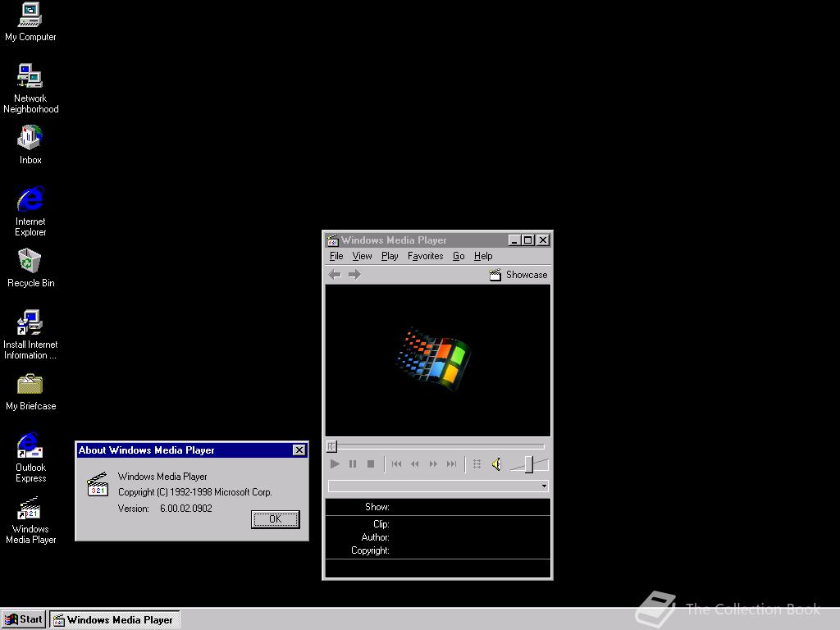Image resolution: width=840 pixels, height=630 pixels.
Task: Open Network Neighborhood icon
Action: pyautogui.click(x=30, y=89)
